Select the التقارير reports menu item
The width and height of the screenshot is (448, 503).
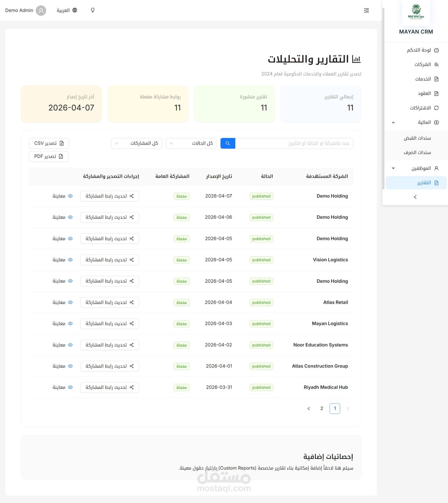(416, 183)
